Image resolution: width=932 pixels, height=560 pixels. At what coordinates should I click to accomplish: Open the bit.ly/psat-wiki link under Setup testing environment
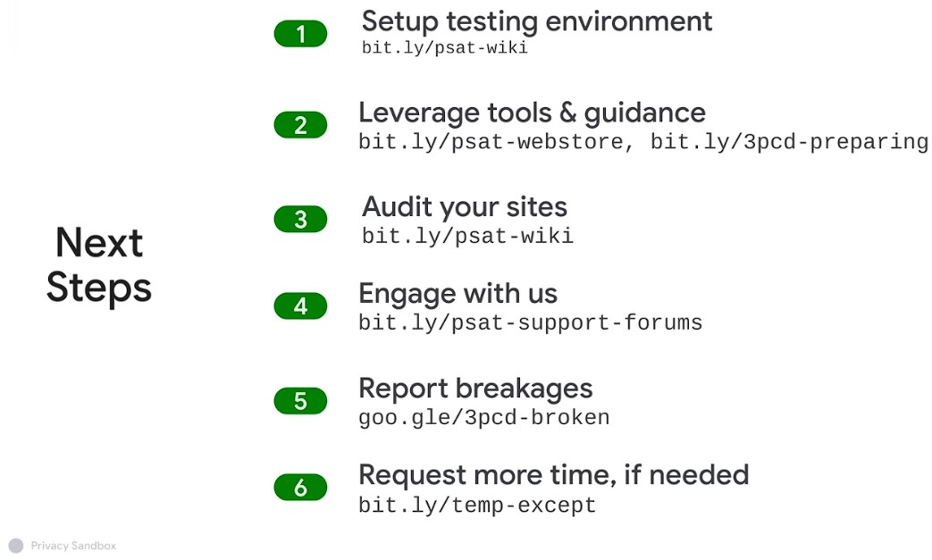(444, 48)
